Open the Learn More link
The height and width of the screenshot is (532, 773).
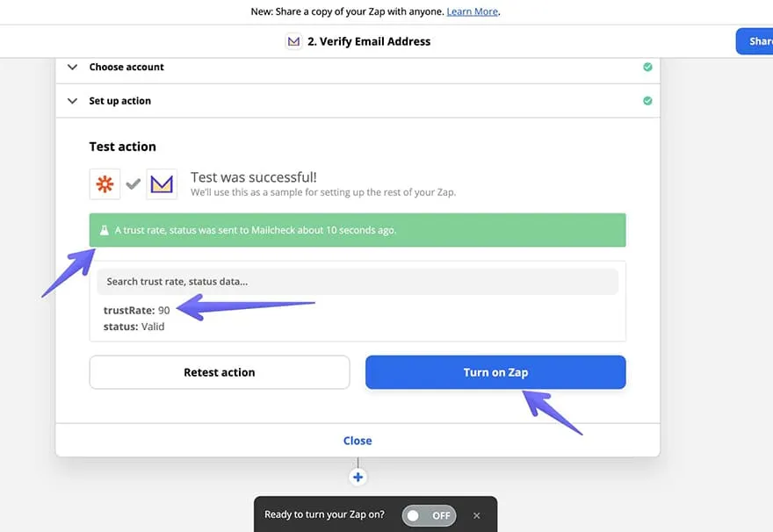[x=473, y=11]
